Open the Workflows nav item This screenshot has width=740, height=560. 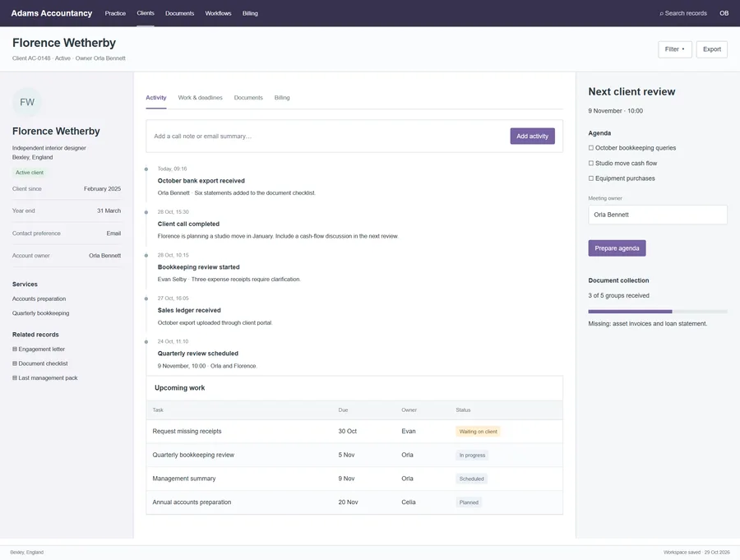(x=218, y=13)
